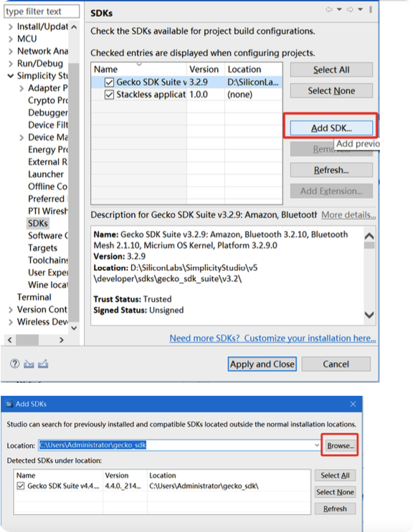This screenshot has height=532, width=415.
Task: Expand the Run/Debug tree node
Action: pyautogui.click(x=11, y=64)
